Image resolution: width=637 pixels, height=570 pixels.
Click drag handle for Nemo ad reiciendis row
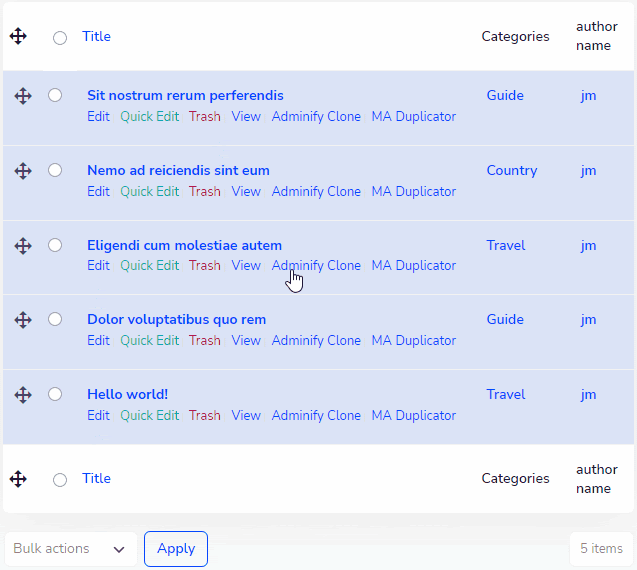pos(23,171)
